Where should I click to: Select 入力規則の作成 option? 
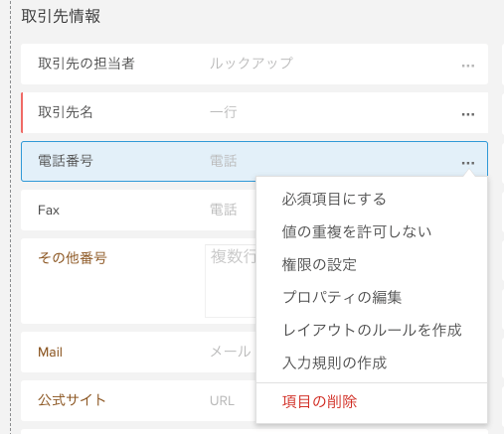pyautogui.click(x=334, y=362)
